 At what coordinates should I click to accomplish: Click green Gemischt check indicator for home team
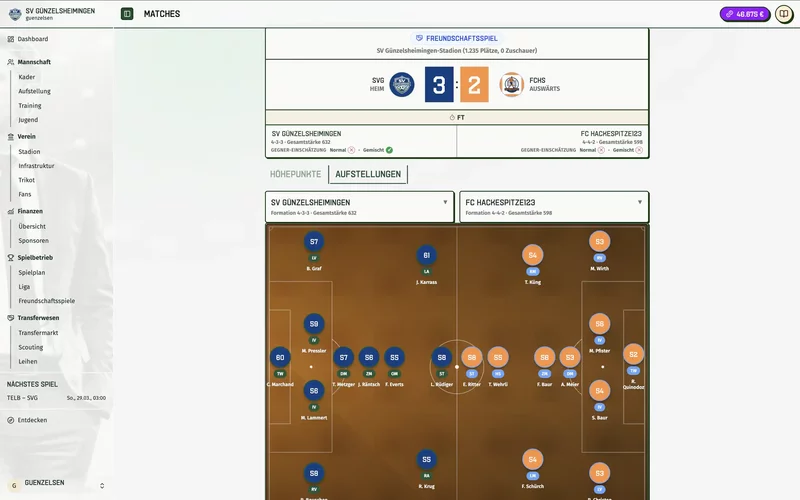[x=389, y=150]
